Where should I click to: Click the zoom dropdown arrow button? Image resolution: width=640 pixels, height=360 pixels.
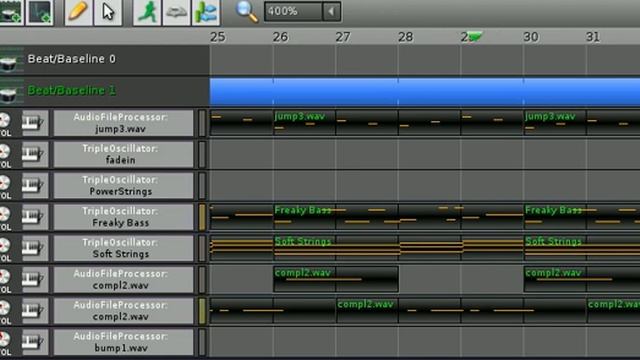[x=331, y=11]
